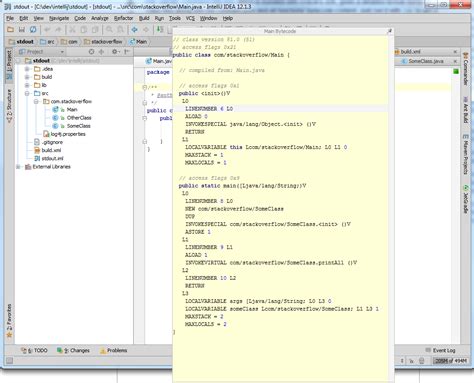Toggle the Changes tool window
Image resolution: width=474 pixels, height=383 pixels.
(x=73, y=350)
